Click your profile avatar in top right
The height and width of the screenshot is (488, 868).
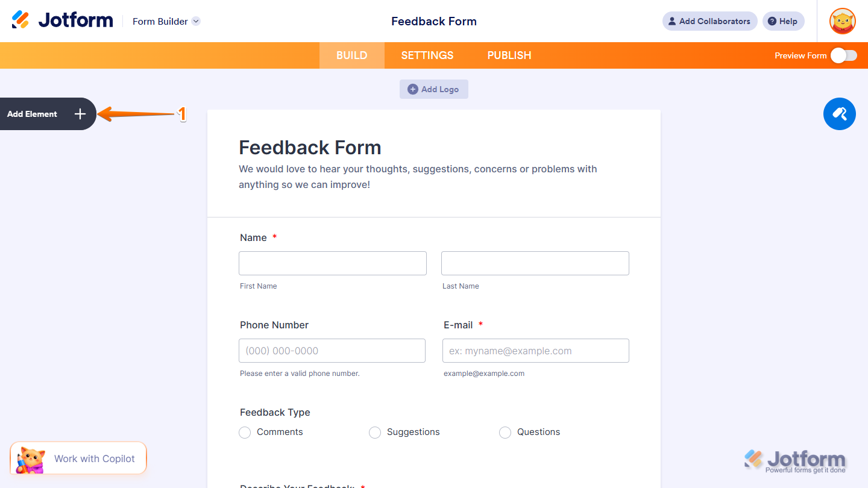click(x=842, y=21)
